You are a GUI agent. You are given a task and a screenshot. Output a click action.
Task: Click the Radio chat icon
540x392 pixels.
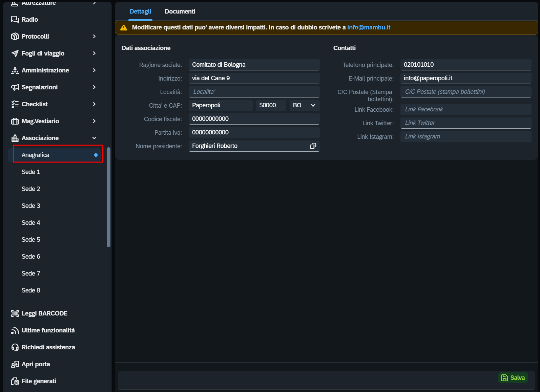coord(15,19)
